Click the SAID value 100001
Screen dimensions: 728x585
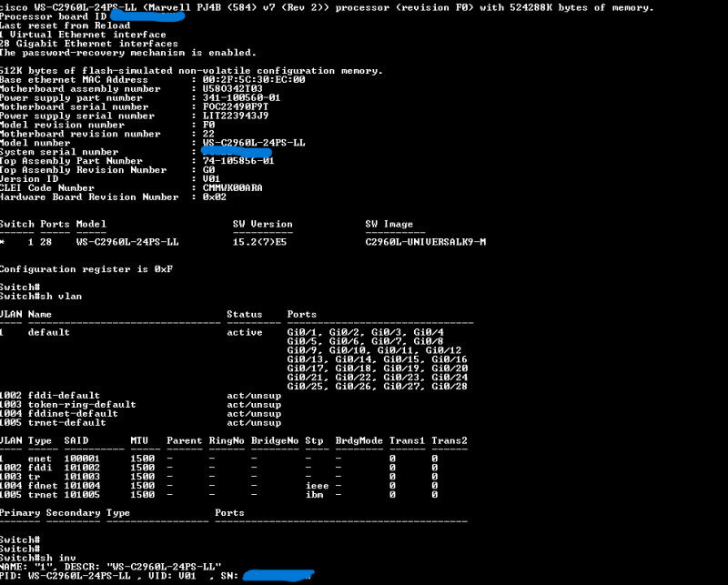[82, 459]
